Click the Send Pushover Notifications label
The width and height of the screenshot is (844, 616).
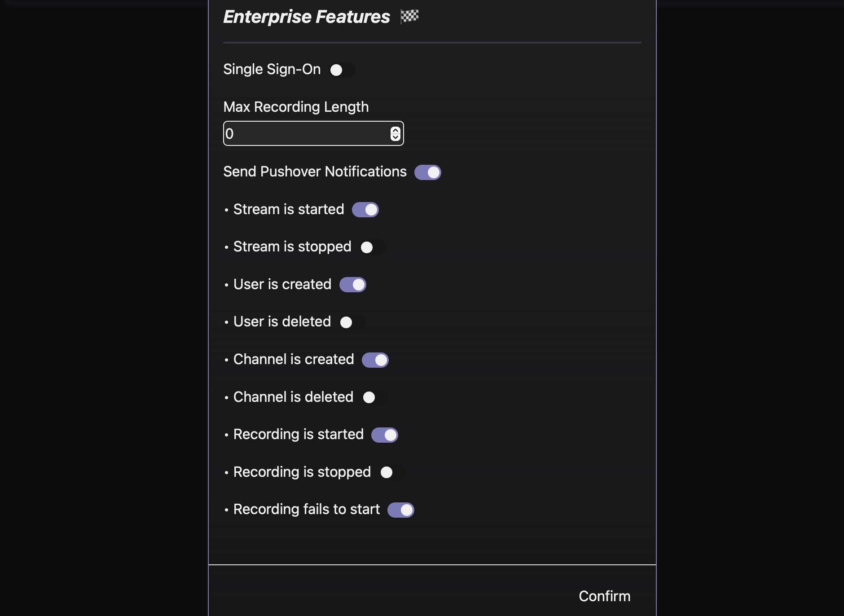point(315,172)
